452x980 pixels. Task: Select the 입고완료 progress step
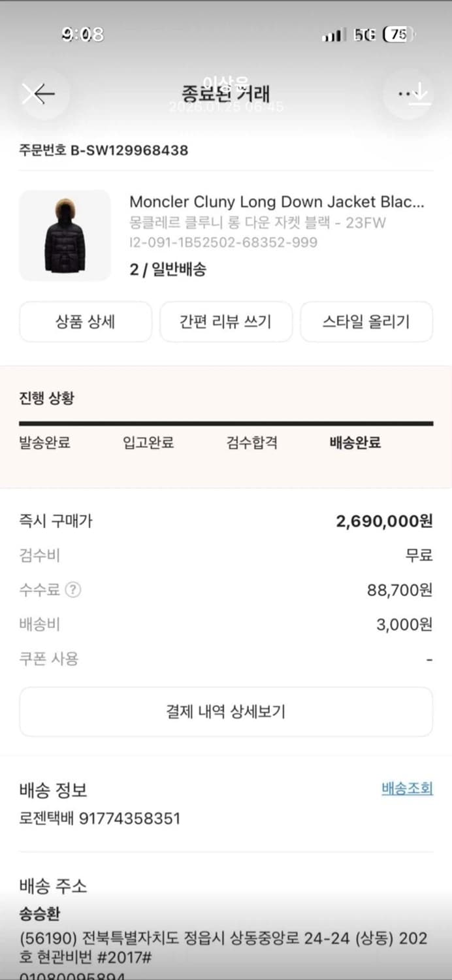pyautogui.click(x=147, y=443)
